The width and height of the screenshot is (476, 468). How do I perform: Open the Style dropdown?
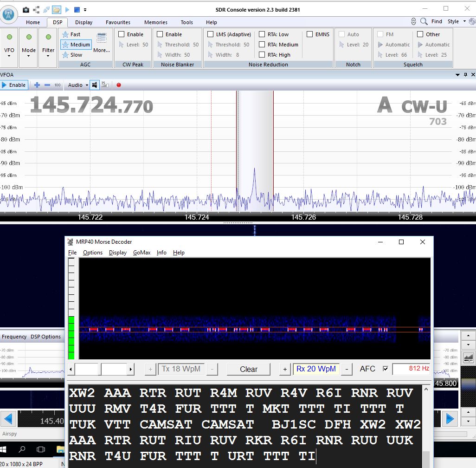tap(457, 21)
